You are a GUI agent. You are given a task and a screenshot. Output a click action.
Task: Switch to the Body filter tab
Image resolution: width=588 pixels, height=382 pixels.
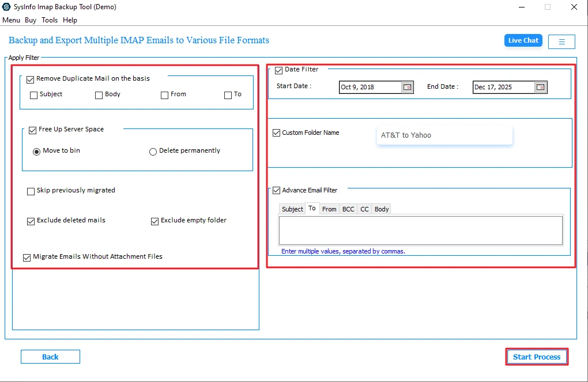pos(381,209)
